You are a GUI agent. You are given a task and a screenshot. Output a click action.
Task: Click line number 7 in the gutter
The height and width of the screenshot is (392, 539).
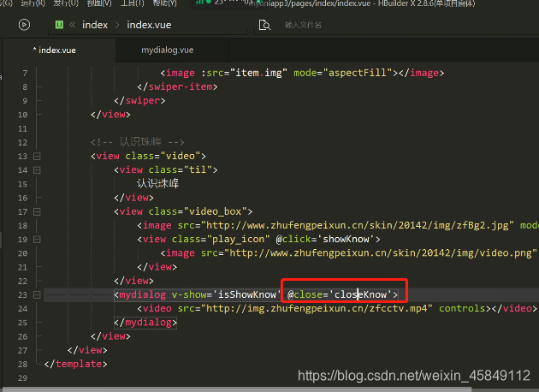pyautogui.click(x=25, y=74)
